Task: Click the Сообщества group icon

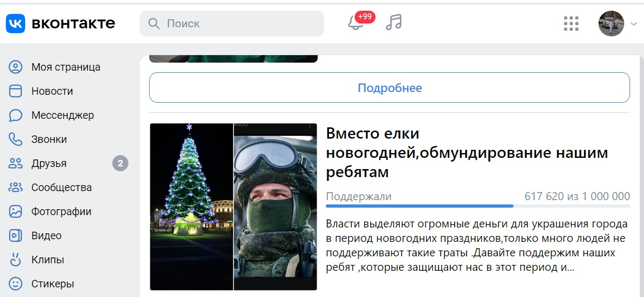Action: (16, 188)
